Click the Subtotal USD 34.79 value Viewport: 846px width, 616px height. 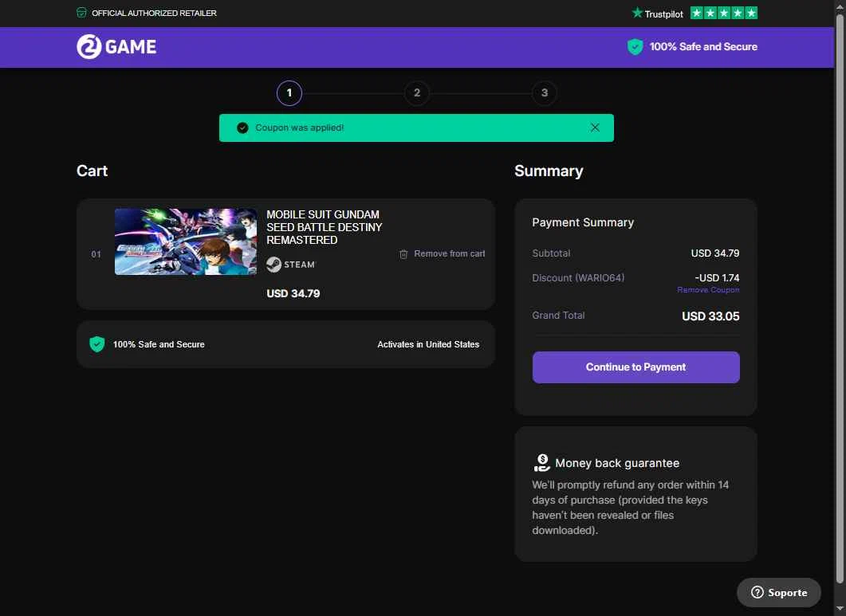tap(715, 253)
